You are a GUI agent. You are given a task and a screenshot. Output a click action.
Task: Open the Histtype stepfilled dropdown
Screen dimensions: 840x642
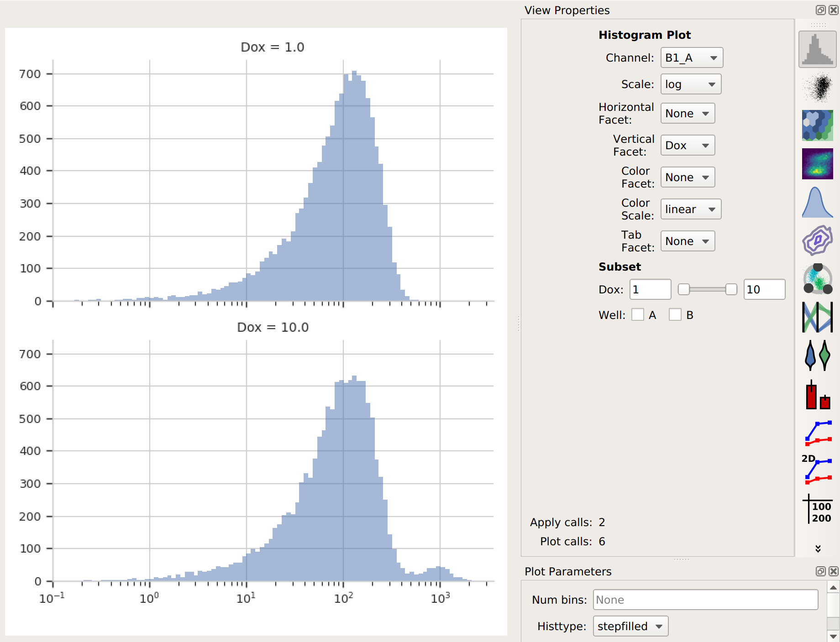(630, 626)
